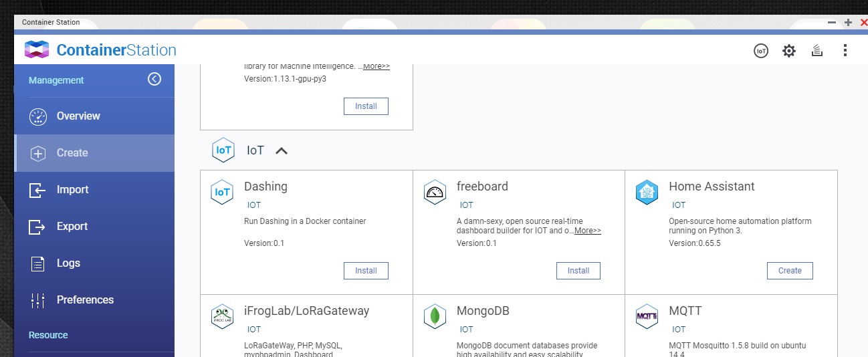This screenshot has height=357, width=868.
Task: Click the Export arrow icon
Action: [38, 227]
